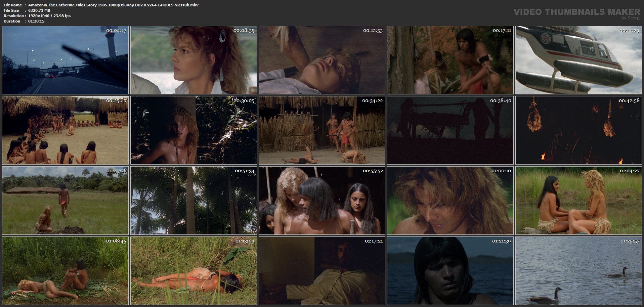This screenshot has height=307, width=644.
Task: Click the File Size label
Action: pos(11,10)
